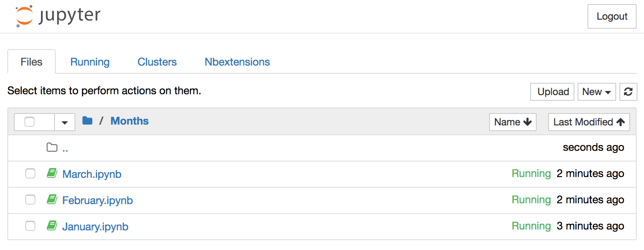Click the notebook icon beside January.ipynb
Image resolution: width=644 pixels, height=250 pixels.
coord(52,226)
